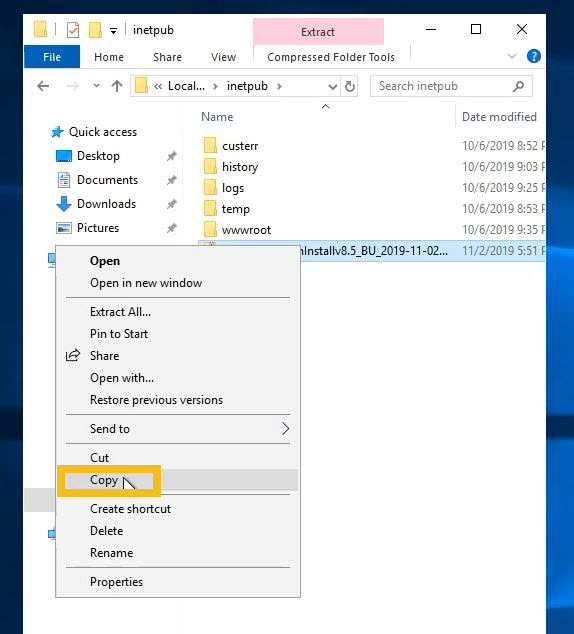Click the Up one level arrow

click(x=117, y=86)
